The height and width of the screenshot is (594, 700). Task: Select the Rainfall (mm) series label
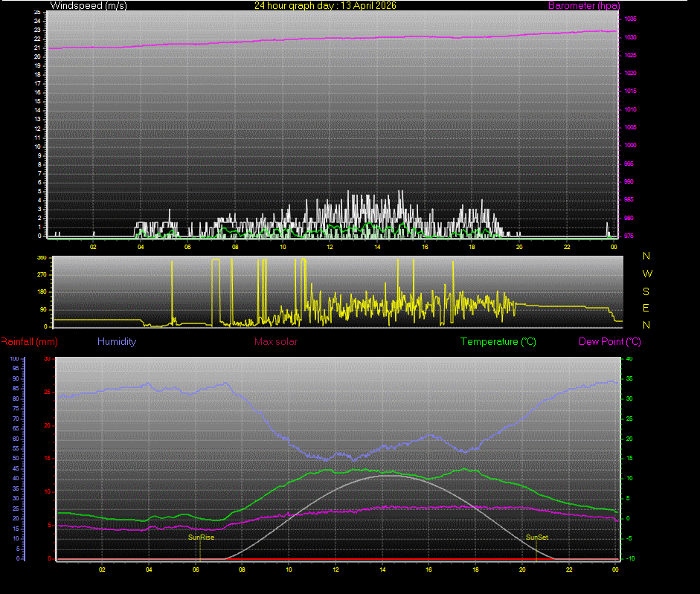pyautogui.click(x=28, y=341)
